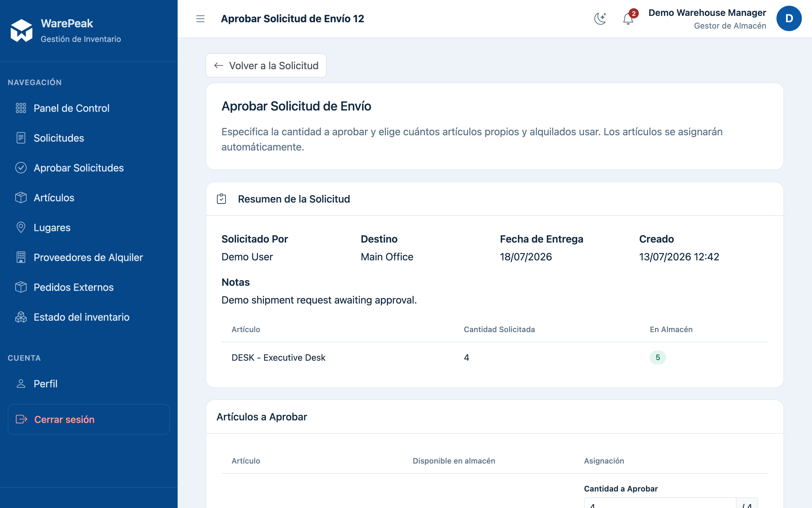Click the Solicitudes document icon
Image resolution: width=812 pixels, height=508 pixels.
pos(21,138)
